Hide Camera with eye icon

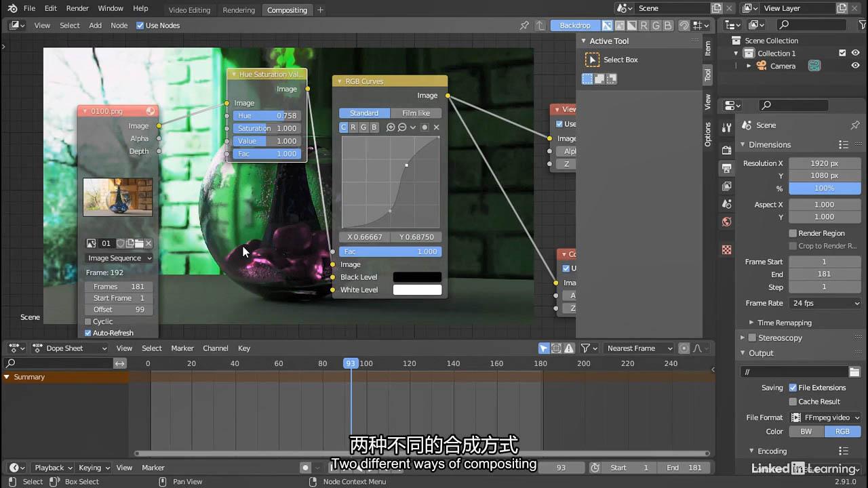(x=855, y=66)
